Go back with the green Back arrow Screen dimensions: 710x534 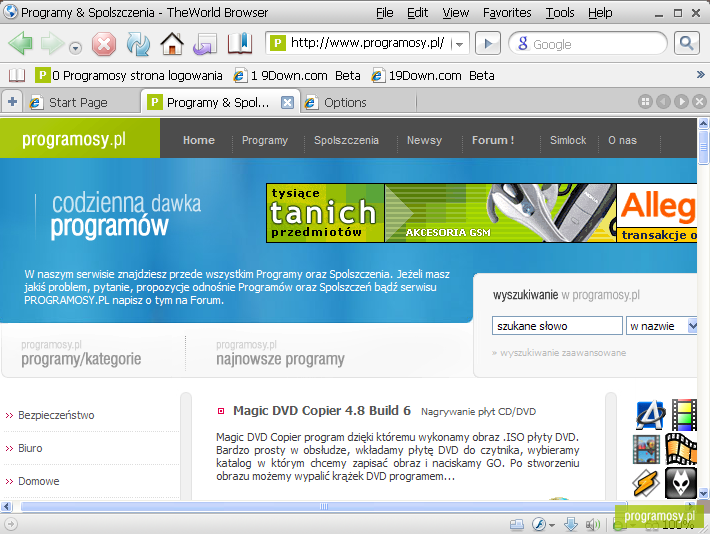[x=20, y=44]
